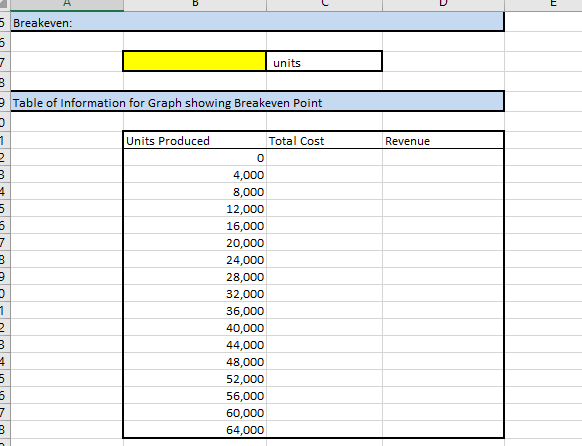Select the column B header

pos(195,4)
